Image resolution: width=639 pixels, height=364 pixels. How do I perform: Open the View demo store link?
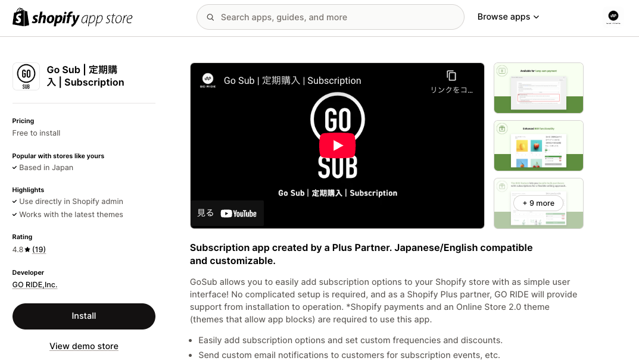(x=84, y=346)
